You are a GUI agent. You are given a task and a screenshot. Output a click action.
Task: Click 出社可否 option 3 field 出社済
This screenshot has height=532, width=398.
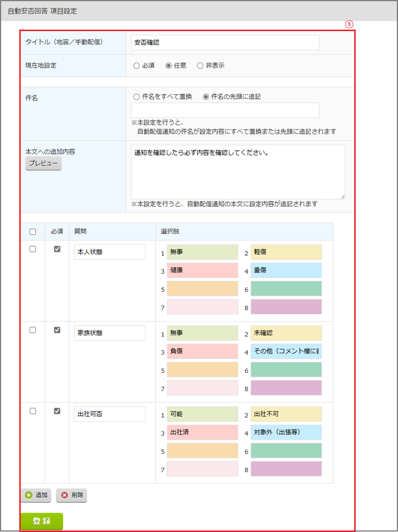point(203,433)
